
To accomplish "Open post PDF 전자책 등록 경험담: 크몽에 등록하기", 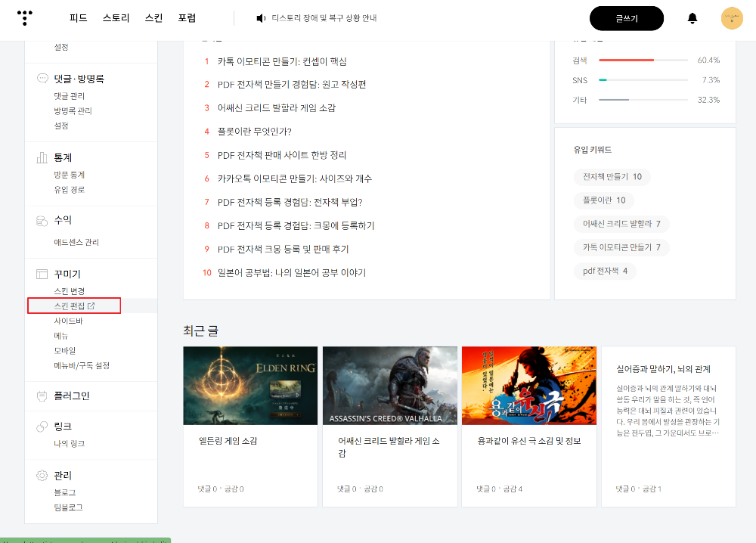I will (x=296, y=225).
